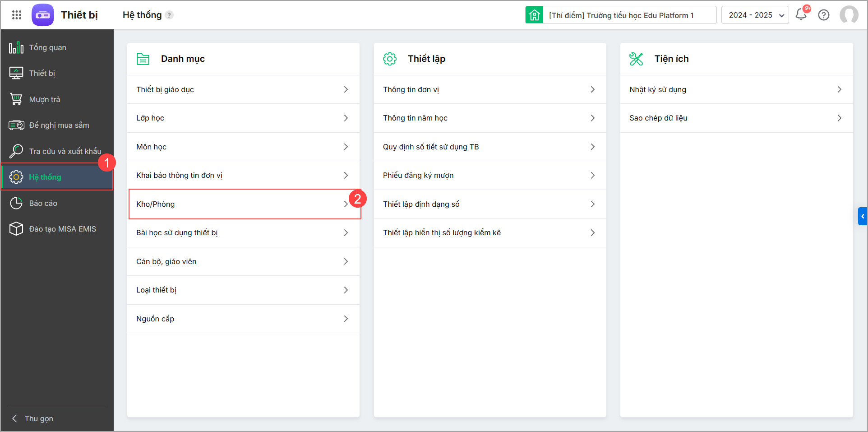This screenshot has height=432, width=868.
Task: Open the app launcher grid icon
Action: 17,15
